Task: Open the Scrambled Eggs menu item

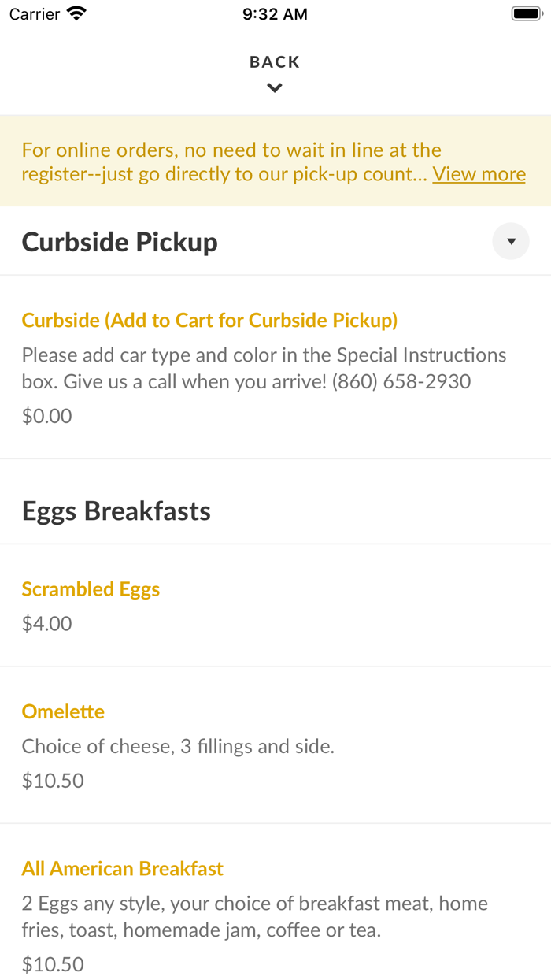Action: [91, 589]
